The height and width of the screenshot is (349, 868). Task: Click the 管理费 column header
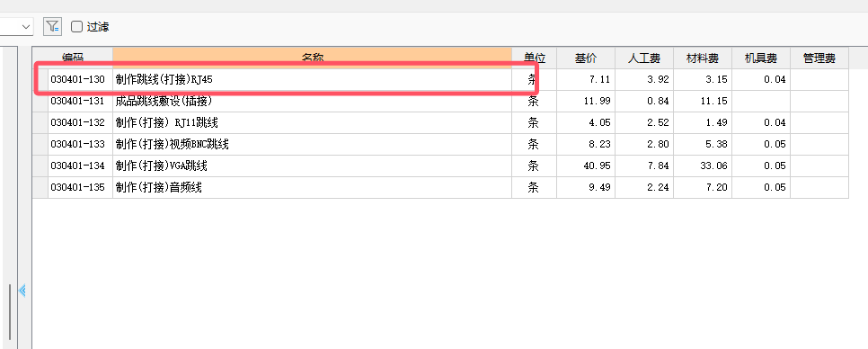point(819,58)
